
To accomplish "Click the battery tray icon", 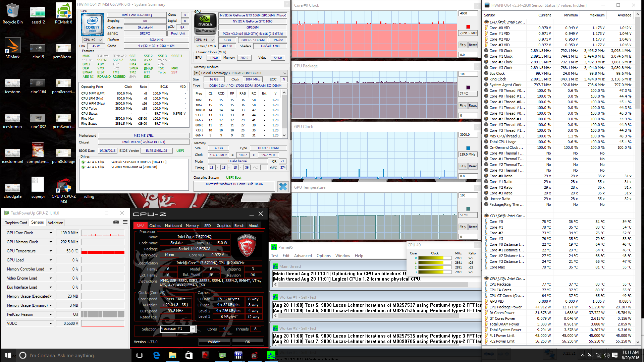I will [591, 355].
